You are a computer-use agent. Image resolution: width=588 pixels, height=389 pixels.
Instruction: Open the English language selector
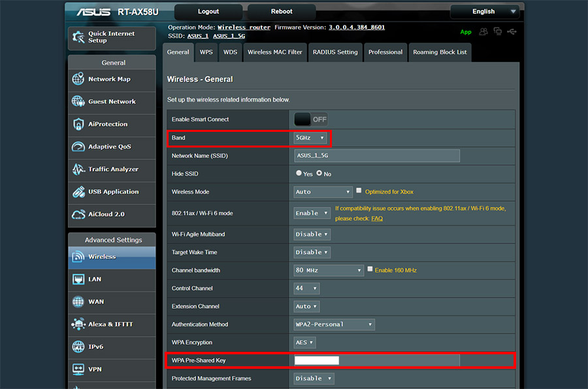click(x=485, y=12)
